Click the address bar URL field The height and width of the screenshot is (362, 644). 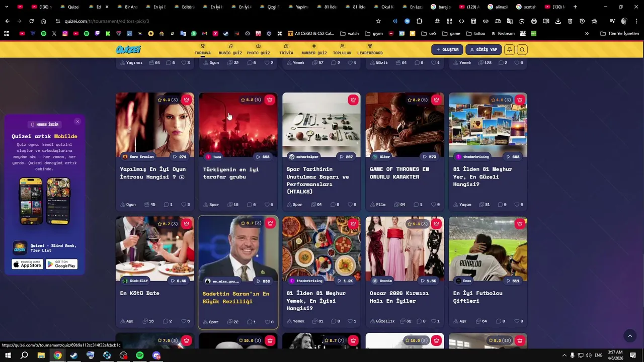(216, 21)
